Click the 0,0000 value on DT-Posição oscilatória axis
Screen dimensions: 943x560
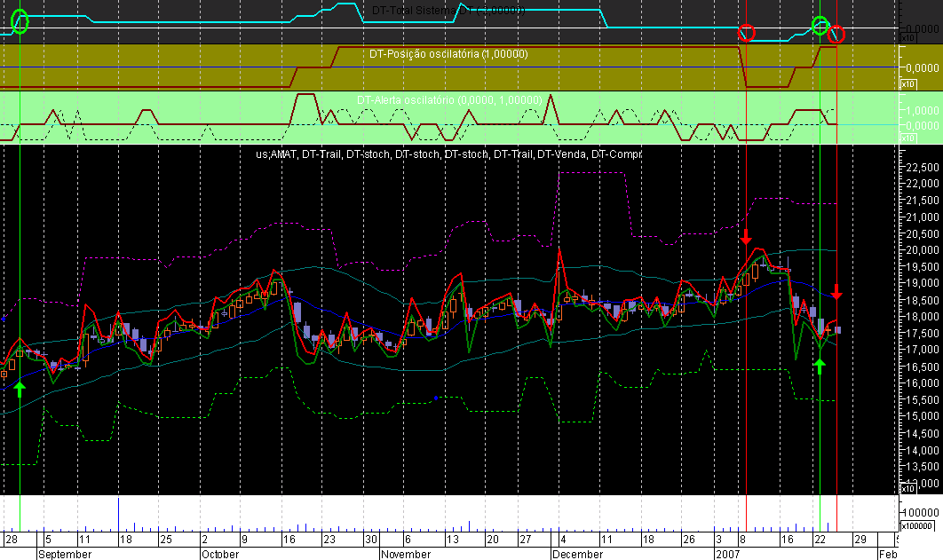pyautogui.click(x=922, y=68)
